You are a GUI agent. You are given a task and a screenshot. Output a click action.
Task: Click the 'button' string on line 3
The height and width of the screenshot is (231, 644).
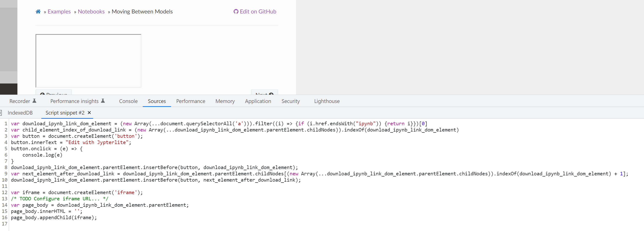[x=126, y=136]
